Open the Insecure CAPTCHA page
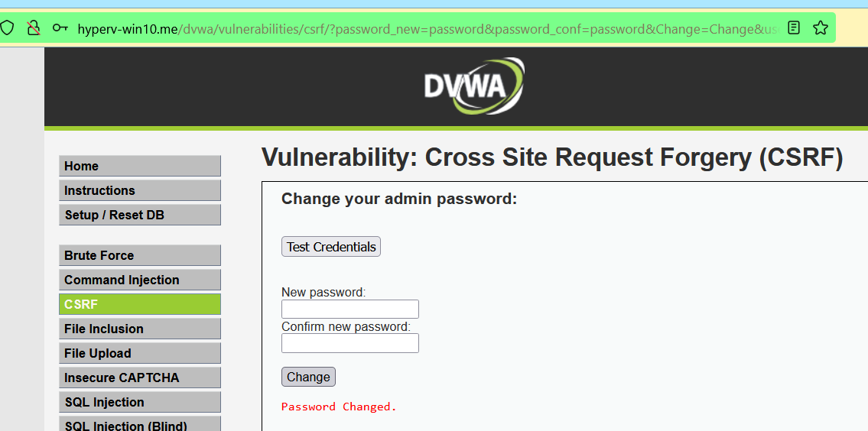Viewport: 868px width, 431px height. 139,378
